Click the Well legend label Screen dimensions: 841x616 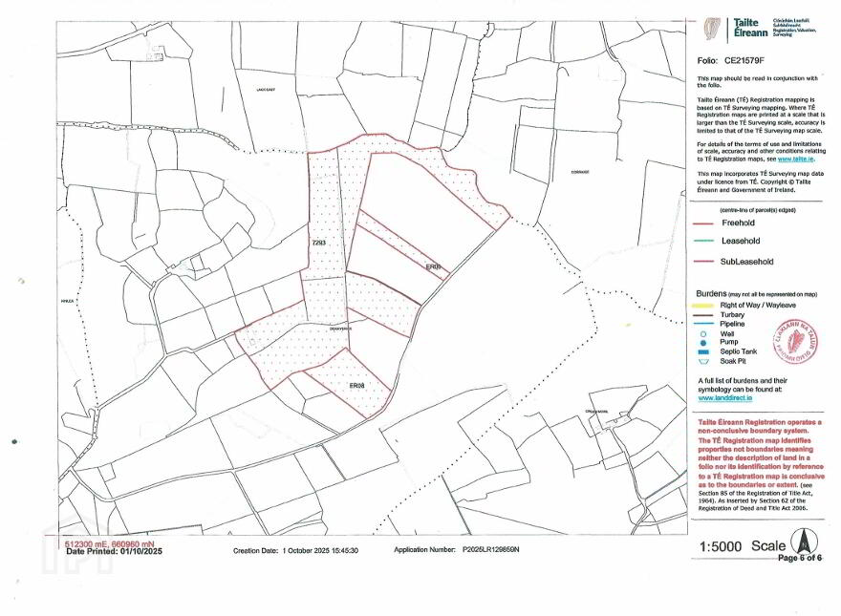[727, 333]
